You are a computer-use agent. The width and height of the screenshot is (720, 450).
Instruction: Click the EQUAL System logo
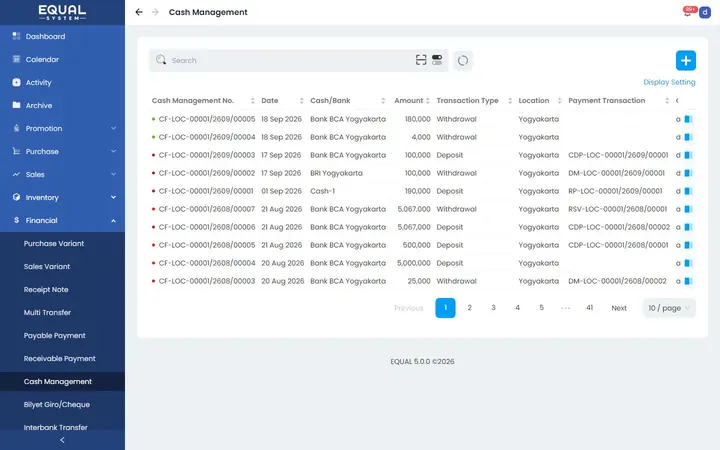[x=62, y=12]
